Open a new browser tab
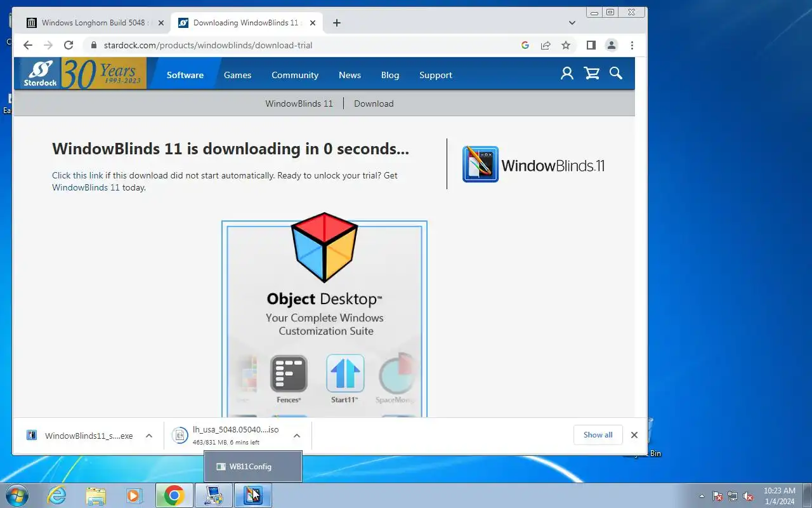This screenshot has height=508, width=812. [x=337, y=23]
